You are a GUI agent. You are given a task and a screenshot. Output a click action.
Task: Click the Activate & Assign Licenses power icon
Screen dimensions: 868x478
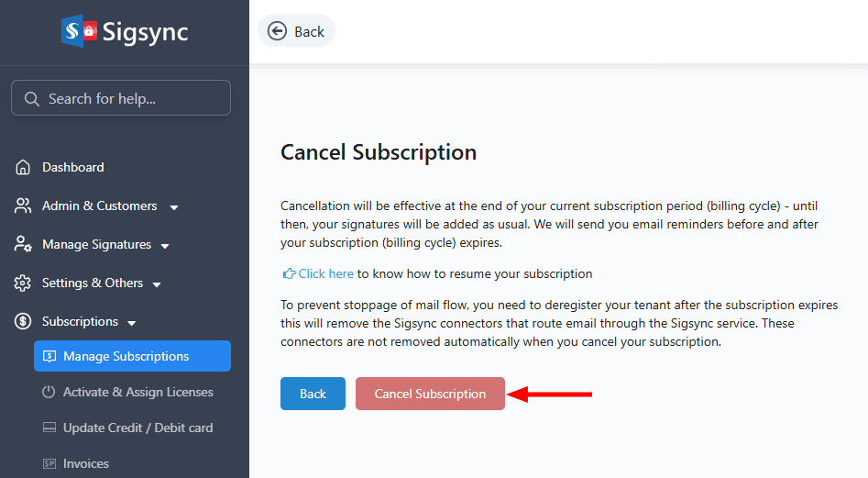pyautogui.click(x=49, y=393)
